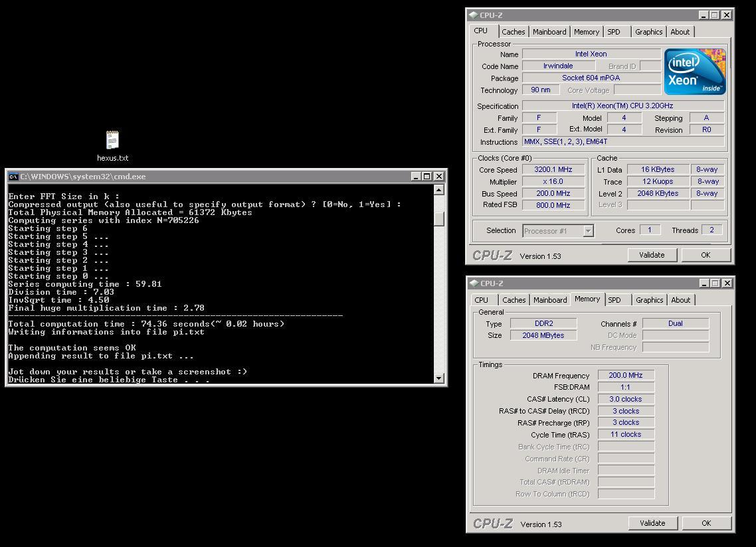This screenshot has width=756, height=547.
Task: Click the memory Size 2048 MBytes field
Action: 543,335
